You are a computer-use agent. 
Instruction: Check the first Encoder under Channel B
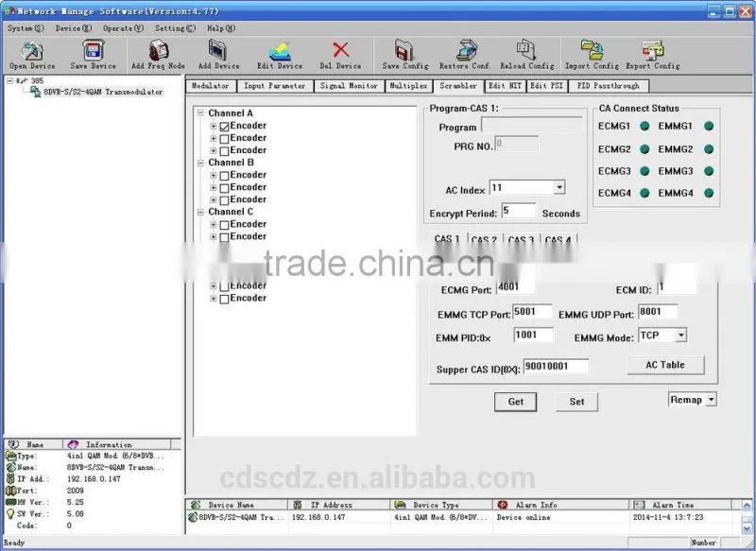[224, 176]
